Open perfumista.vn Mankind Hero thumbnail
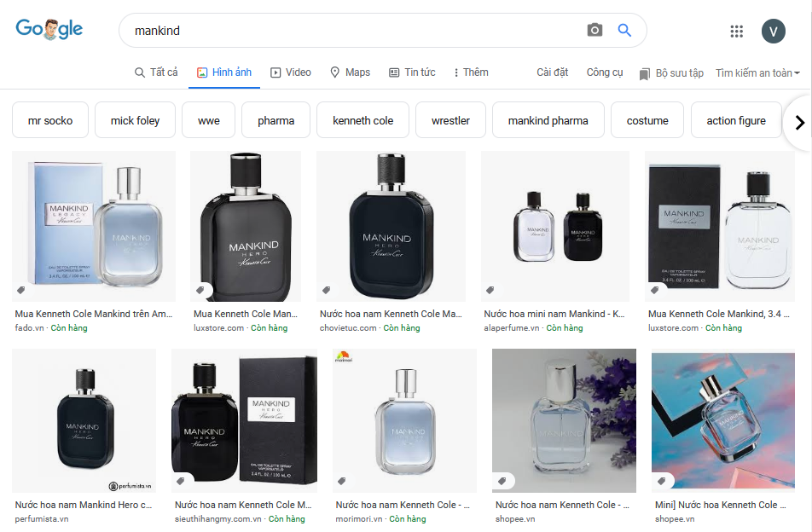The width and height of the screenshot is (812, 532). 84,420
